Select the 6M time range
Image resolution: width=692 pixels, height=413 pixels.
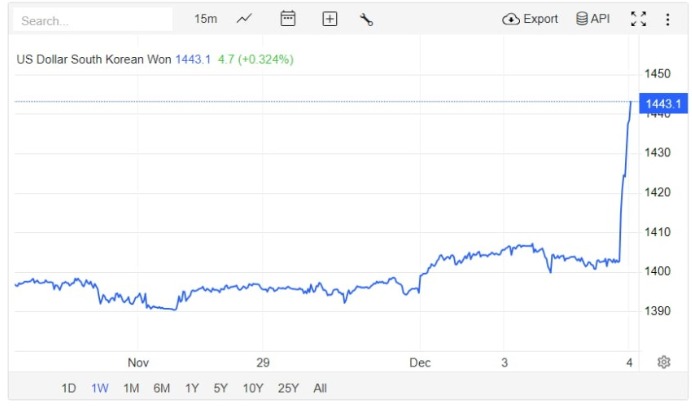pos(162,388)
